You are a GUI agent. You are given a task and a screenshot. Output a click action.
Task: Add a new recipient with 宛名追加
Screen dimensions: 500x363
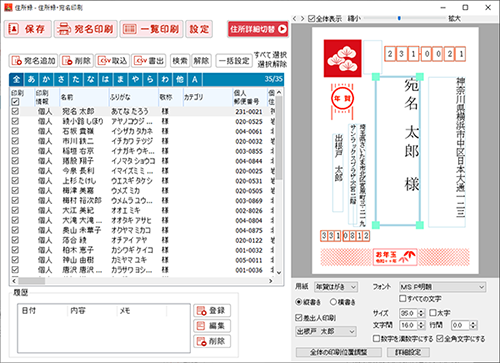[33, 61]
